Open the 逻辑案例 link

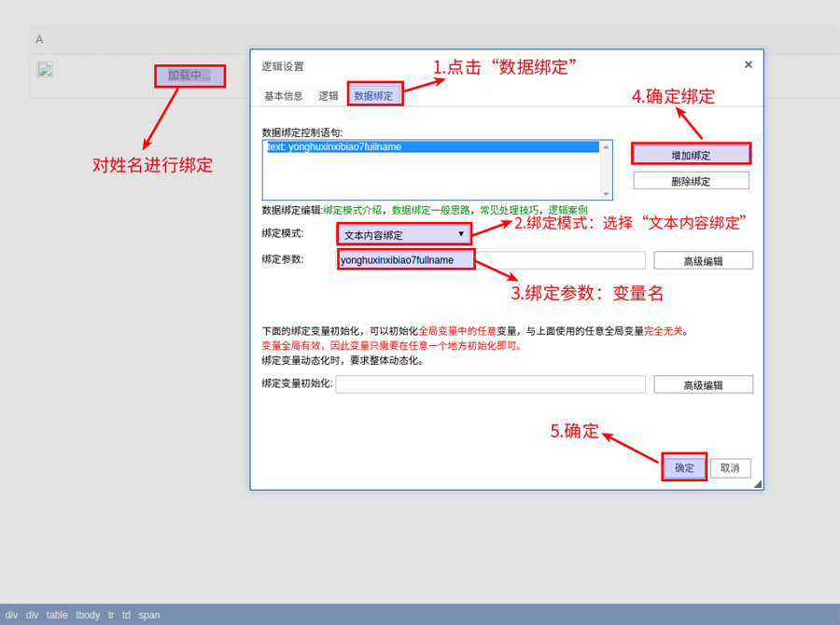tap(567, 210)
